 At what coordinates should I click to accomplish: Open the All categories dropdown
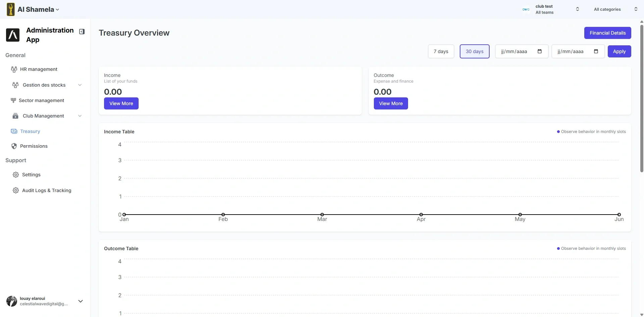point(615,9)
